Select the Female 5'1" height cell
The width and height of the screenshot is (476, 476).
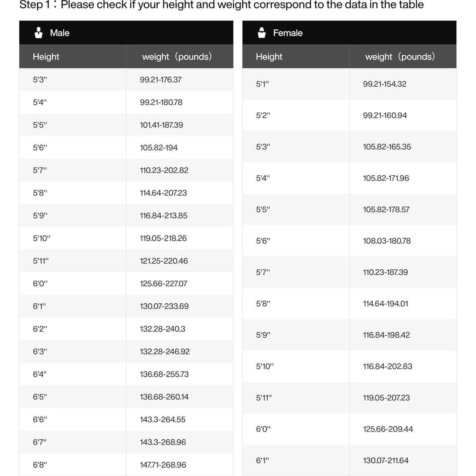(262, 84)
